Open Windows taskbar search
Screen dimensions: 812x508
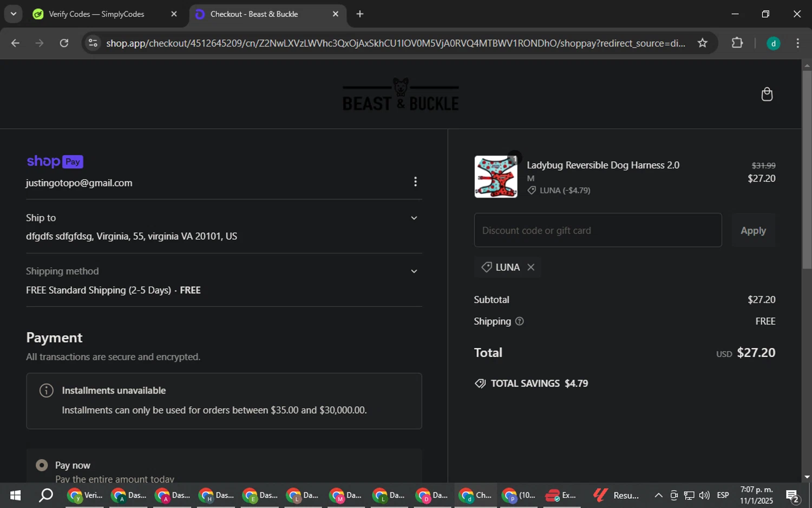point(46,495)
